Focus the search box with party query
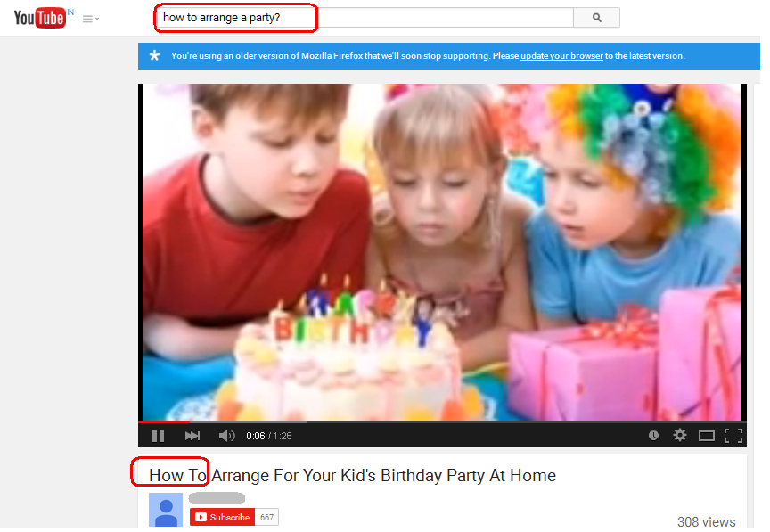The image size is (770, 532). click(x=365, y=18)
